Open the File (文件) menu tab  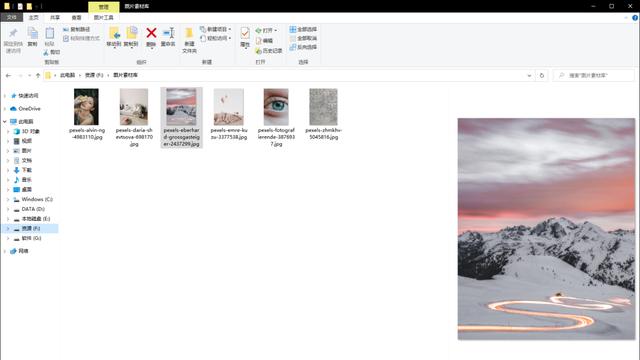[11, 18]
